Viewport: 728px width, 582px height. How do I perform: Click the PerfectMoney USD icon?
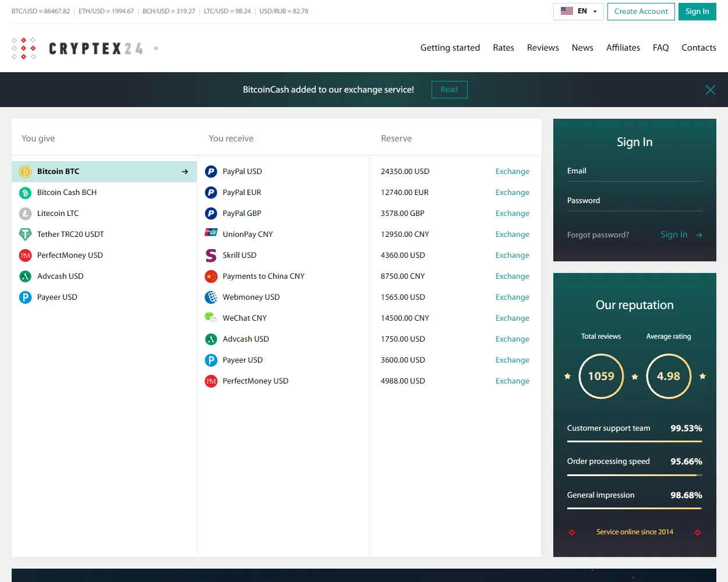[x=211, y=381]
